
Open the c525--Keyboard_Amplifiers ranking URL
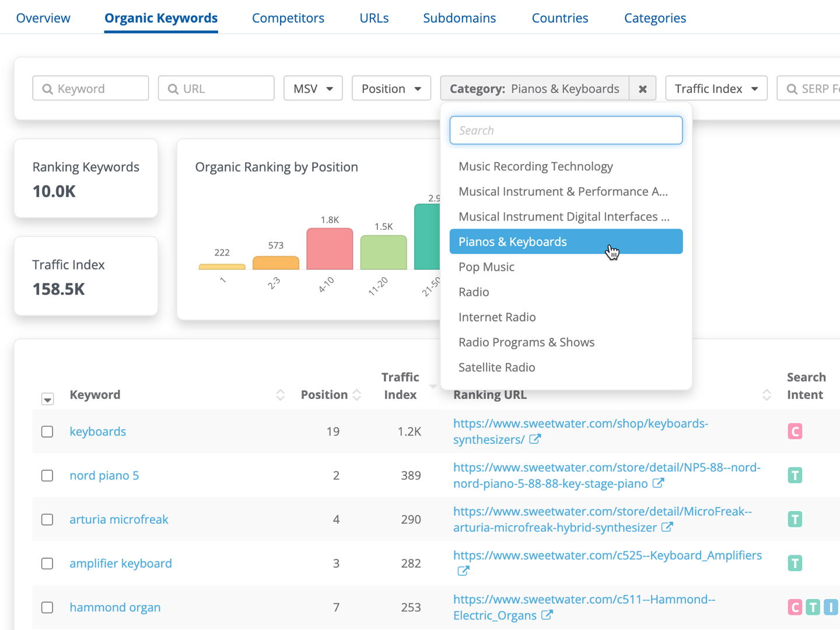(607, 555)
